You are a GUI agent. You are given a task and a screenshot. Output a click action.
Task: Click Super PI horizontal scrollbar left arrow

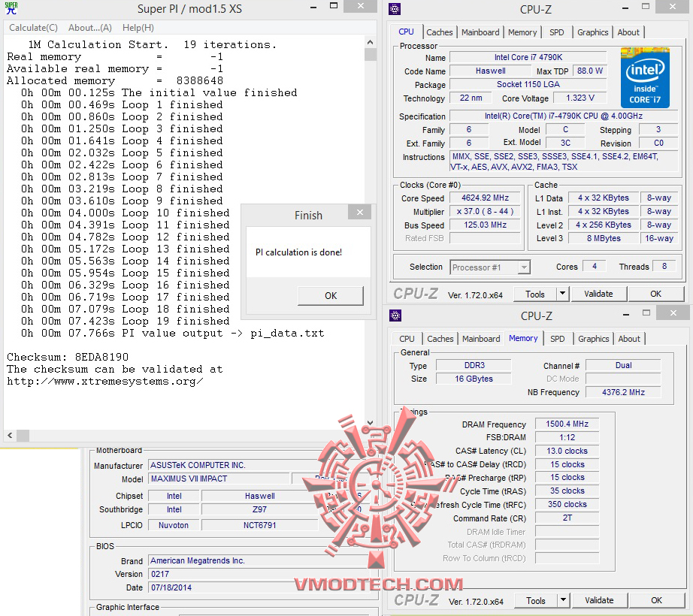point(10,436)
